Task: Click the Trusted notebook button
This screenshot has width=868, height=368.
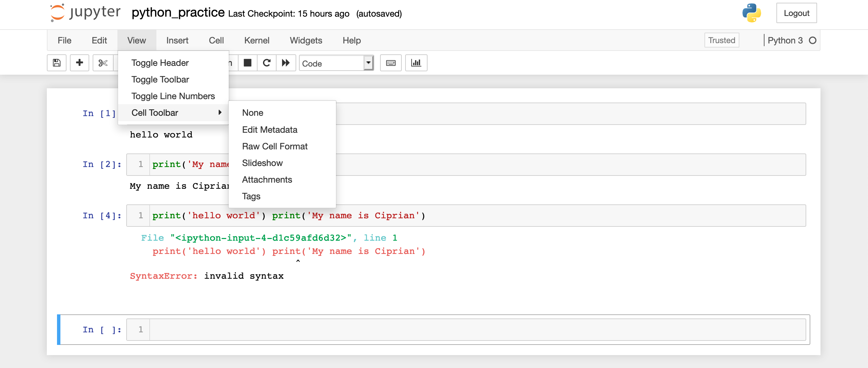Action: pyautogui.click(x=721, y=40)
